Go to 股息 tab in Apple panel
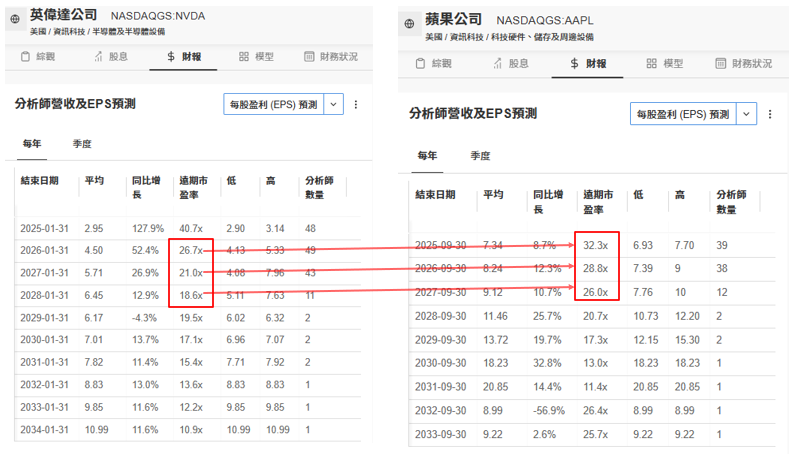795x458 pixels. [510, 63]
